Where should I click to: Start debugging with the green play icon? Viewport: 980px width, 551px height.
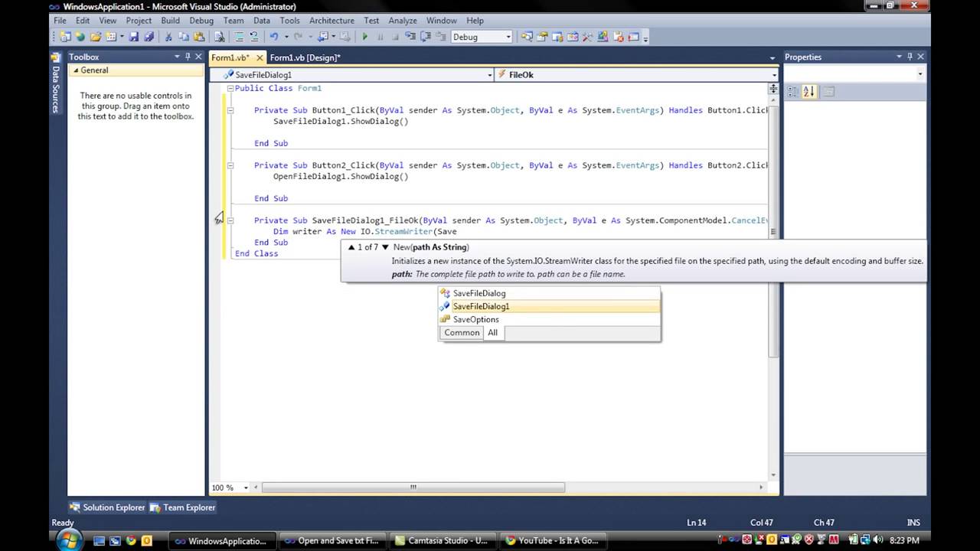[364, 37]
